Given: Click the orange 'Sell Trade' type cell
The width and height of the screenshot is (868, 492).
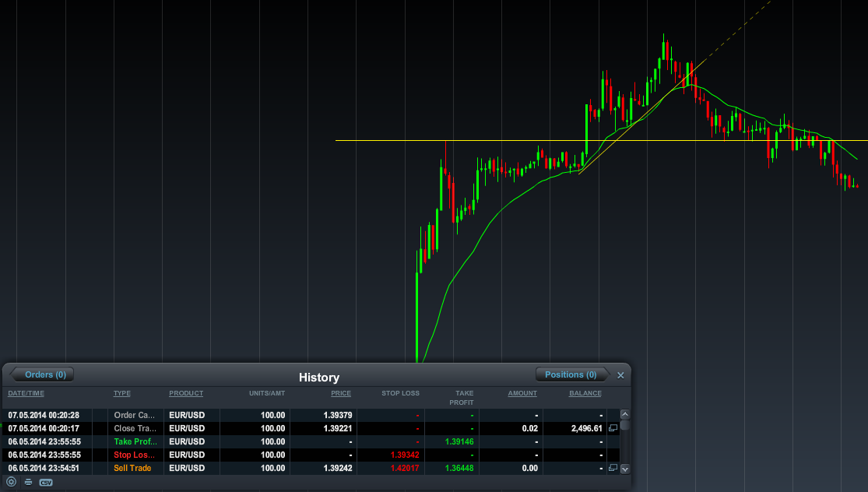Looking at the screenshot, I should [x=132, y=468].
